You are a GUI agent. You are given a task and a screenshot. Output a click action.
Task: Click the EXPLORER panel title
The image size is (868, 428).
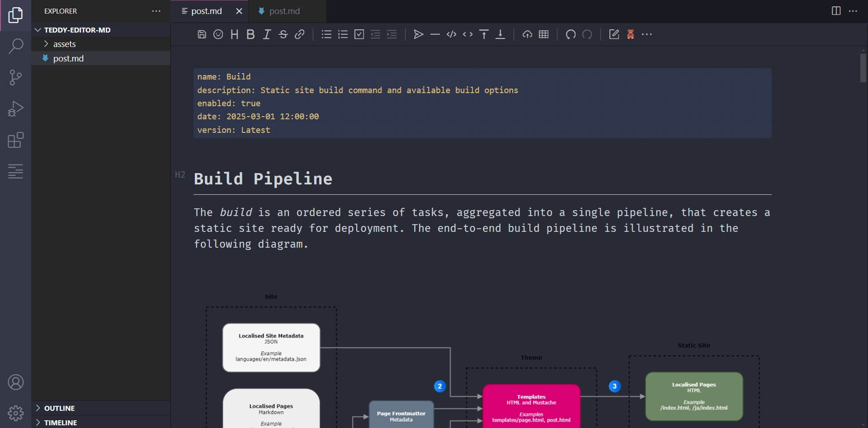61,11
